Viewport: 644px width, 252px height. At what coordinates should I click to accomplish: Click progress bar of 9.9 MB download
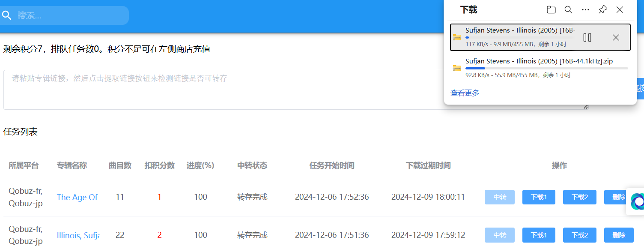tap(519, 38)
